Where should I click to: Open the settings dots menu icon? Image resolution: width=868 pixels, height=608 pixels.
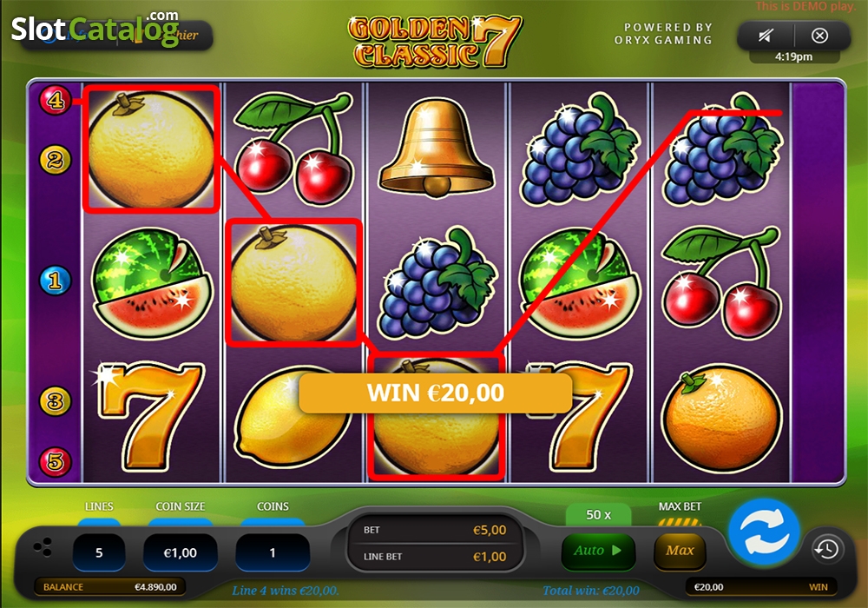pos(43,546)
